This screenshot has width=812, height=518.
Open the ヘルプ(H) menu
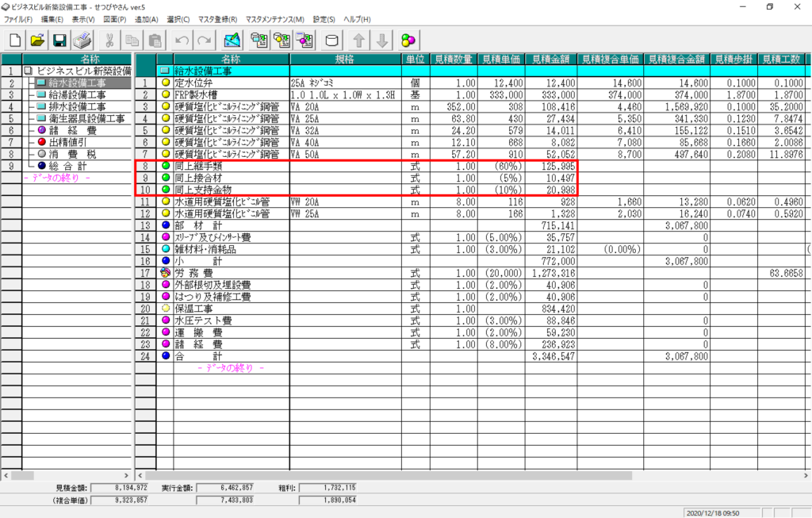tap(358, 19)
